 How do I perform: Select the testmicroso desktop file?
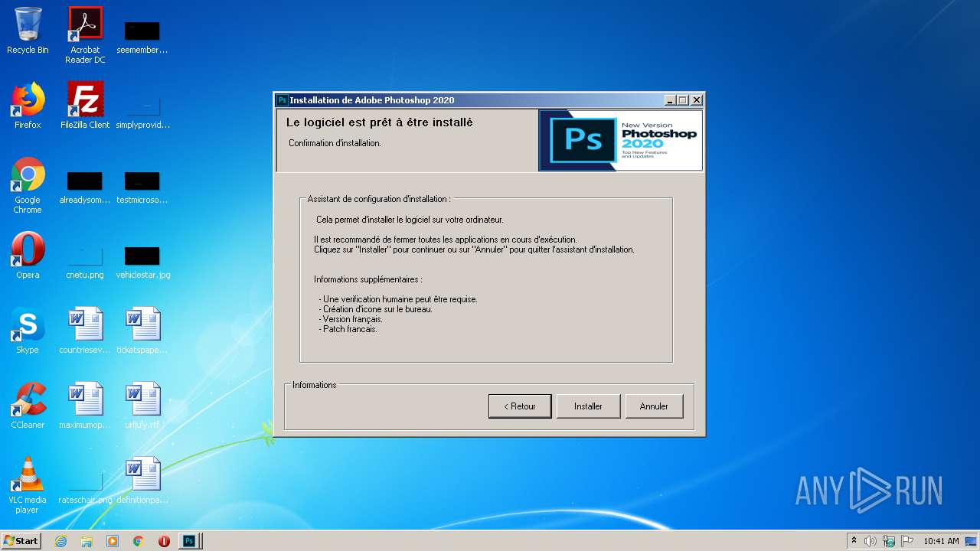coord(142,188)
